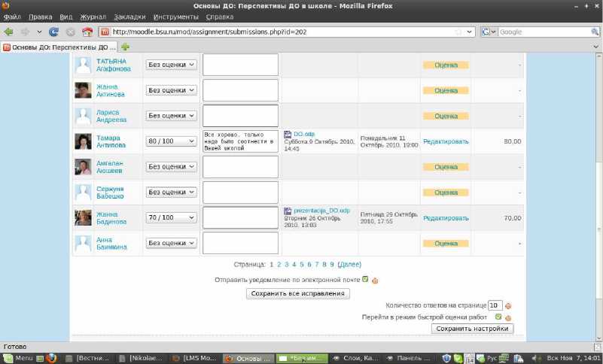Open the tab list dropdown arrow
This screenshot has width=603, height=364.
tap(595, 47)
